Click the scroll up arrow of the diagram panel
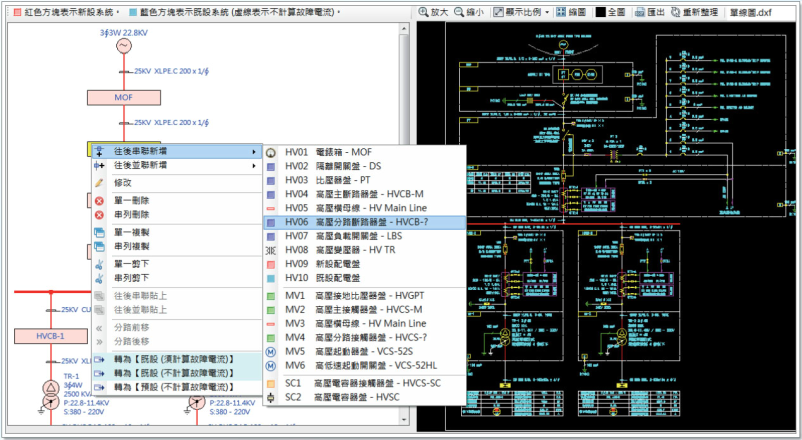802x440 pixels. click(x=405, y=29)
